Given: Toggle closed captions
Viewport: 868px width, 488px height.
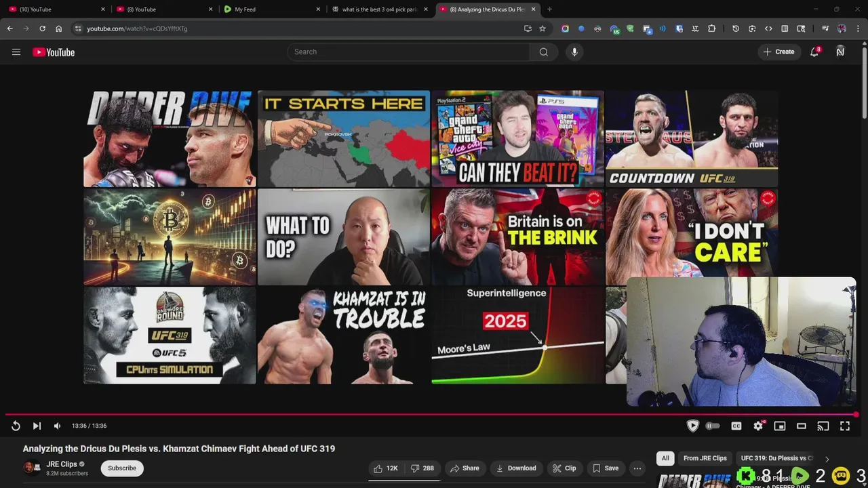Looking at the screenshot, I should coord(736,426).
